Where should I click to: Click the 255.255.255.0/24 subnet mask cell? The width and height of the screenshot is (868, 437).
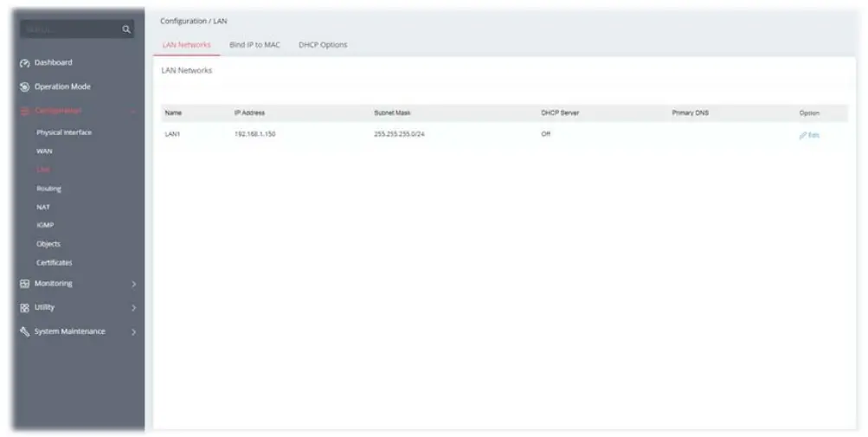[399, 135]
